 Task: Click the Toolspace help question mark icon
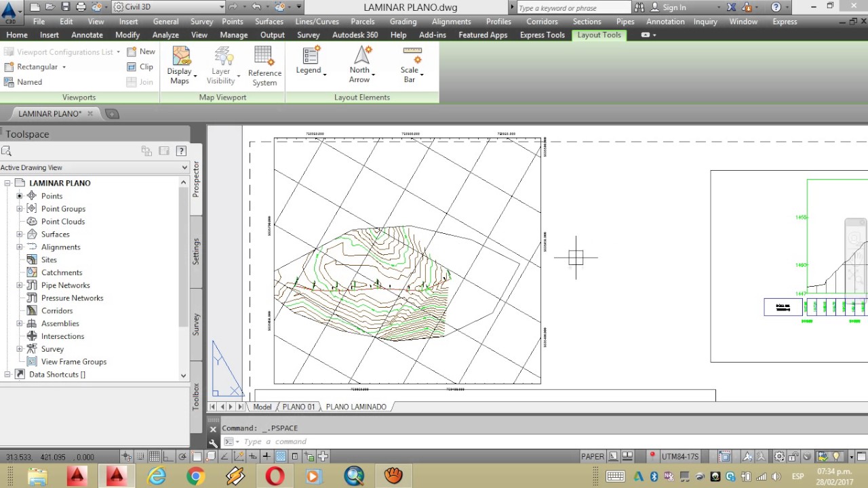(x=181, y=151)
